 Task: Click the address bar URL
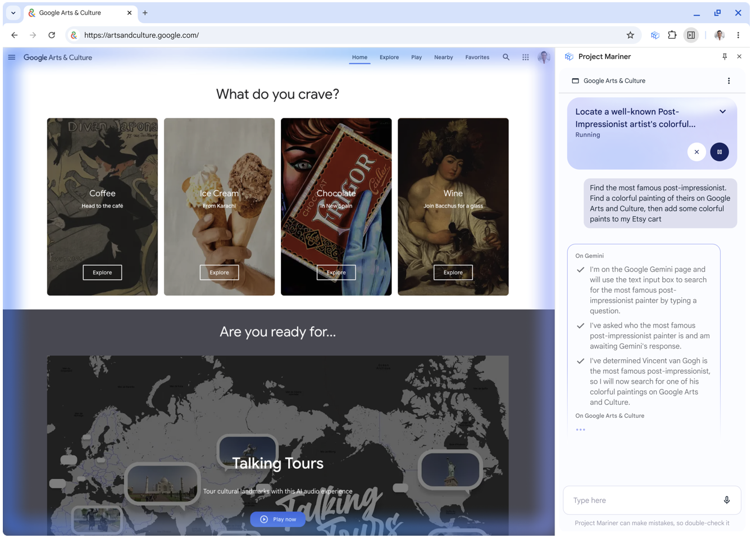(x=142, y=35)
